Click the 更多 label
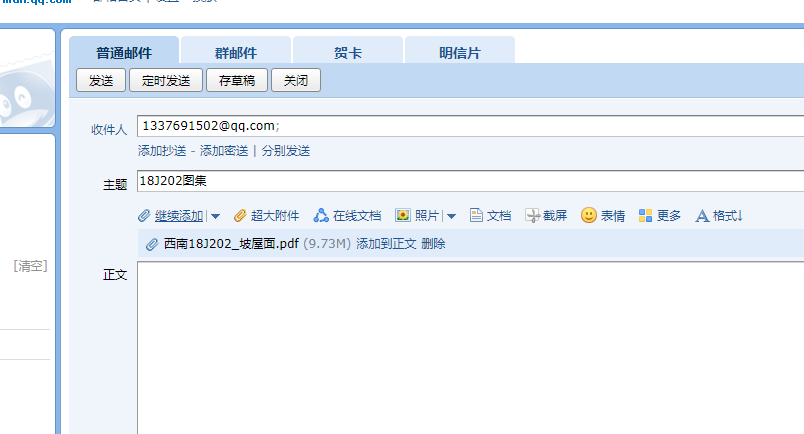Screen dimensions: 804x434 (x=669, y=216)
